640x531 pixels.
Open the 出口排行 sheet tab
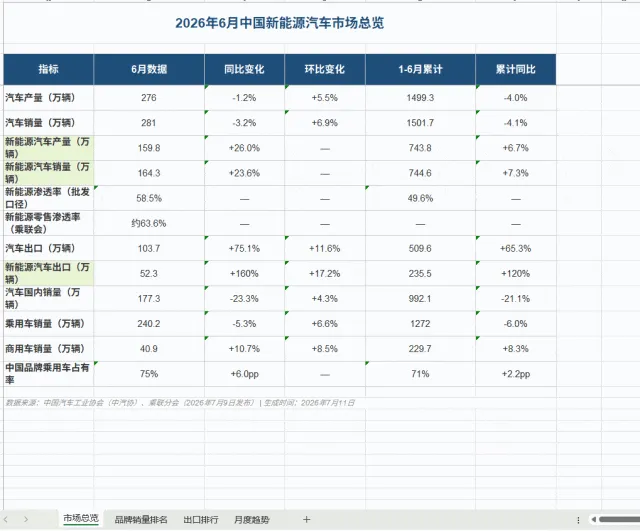point(201,520)
